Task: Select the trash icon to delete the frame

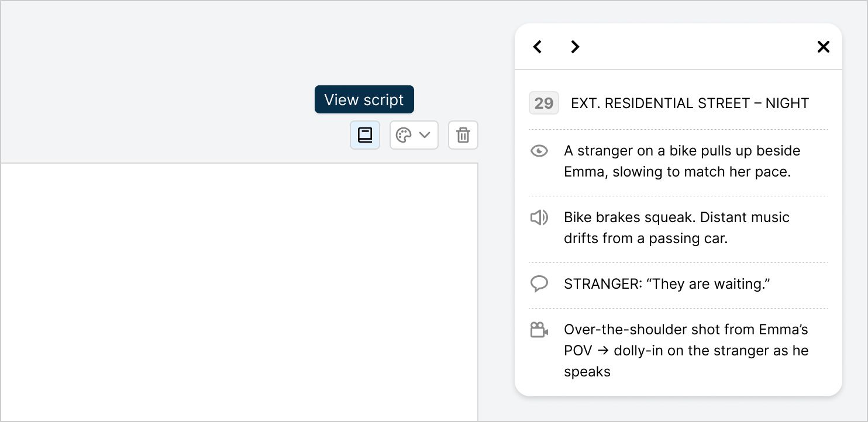Action: coord(463,135)
